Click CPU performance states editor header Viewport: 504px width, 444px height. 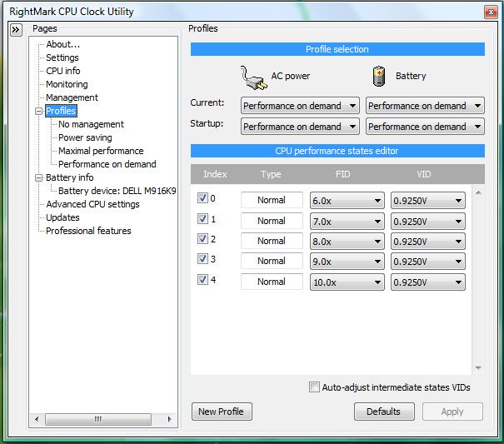point(337,151)
